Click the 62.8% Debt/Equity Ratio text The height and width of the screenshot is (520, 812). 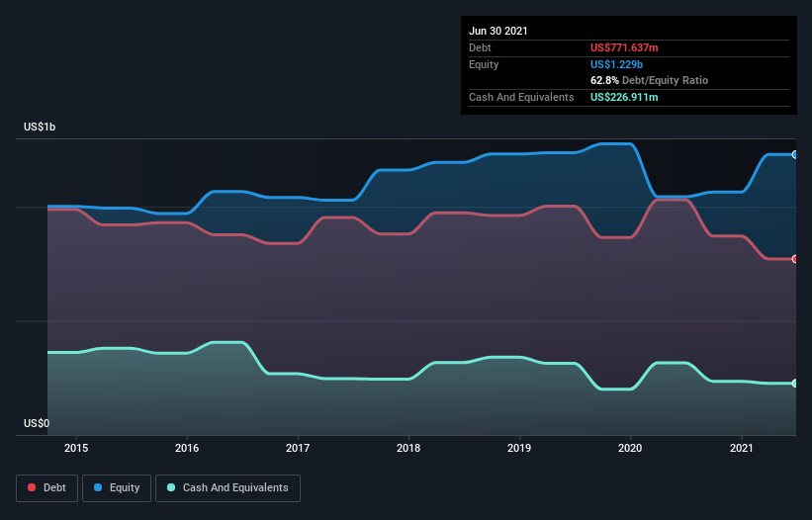[649, 80]
